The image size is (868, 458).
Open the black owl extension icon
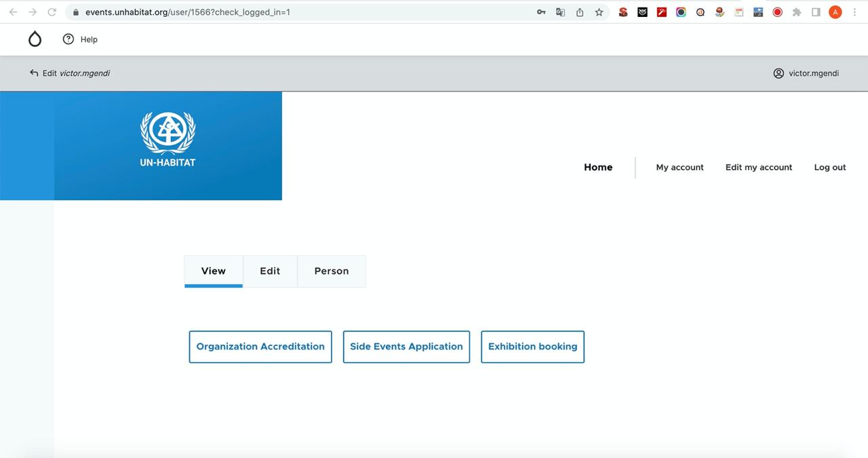[642, 12]
